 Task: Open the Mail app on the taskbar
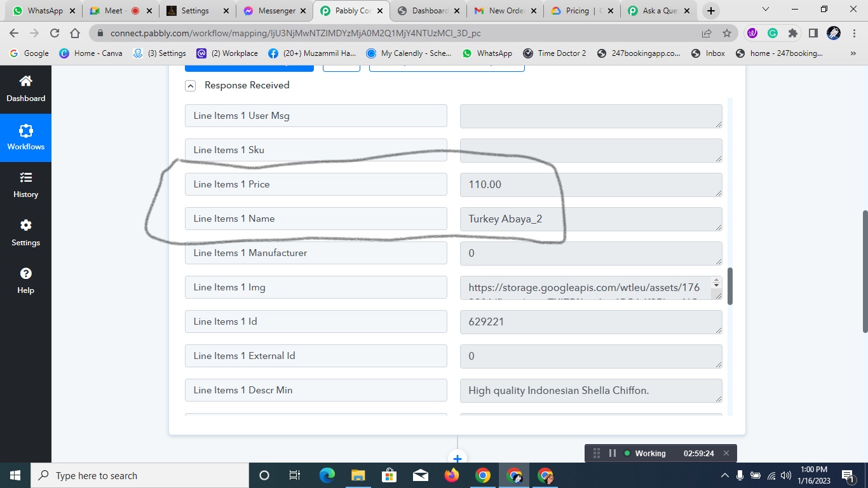coord(420,475)
